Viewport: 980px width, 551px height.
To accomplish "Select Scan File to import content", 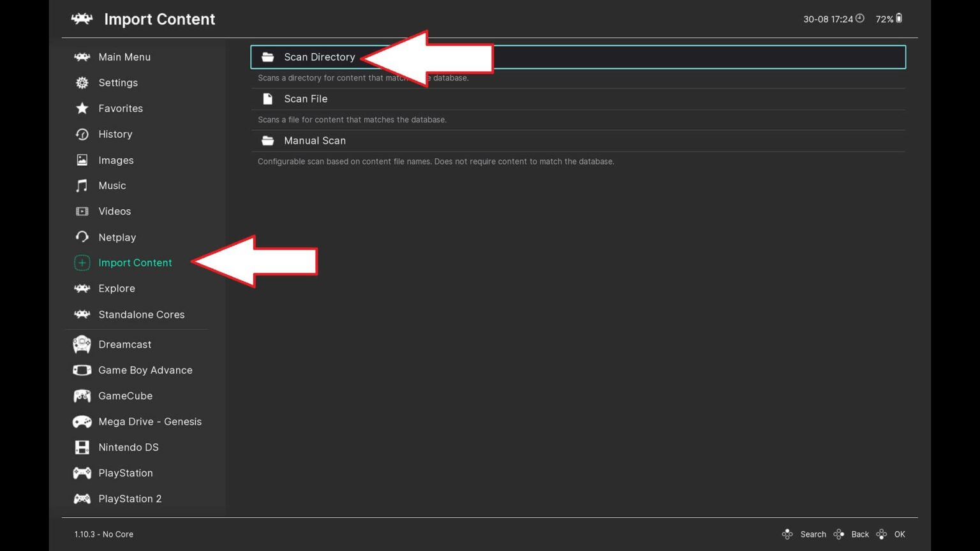I will 306,99.
